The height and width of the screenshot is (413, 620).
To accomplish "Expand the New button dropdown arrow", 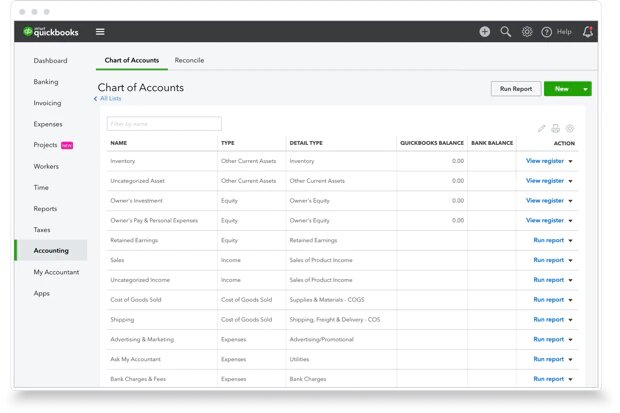I will 586,89.
